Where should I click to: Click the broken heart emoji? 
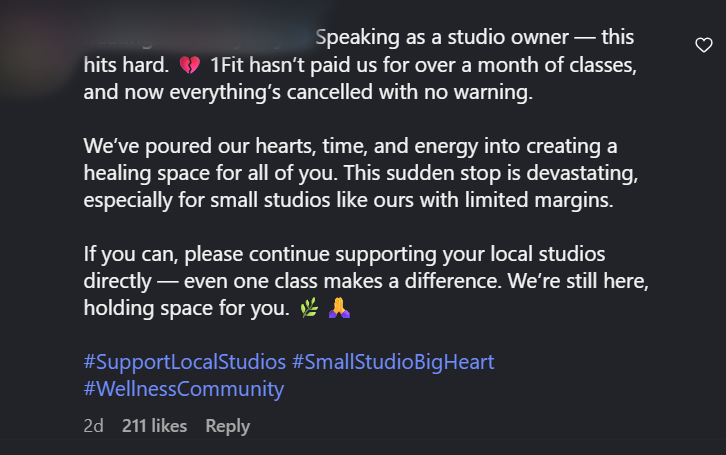point(189,64)
